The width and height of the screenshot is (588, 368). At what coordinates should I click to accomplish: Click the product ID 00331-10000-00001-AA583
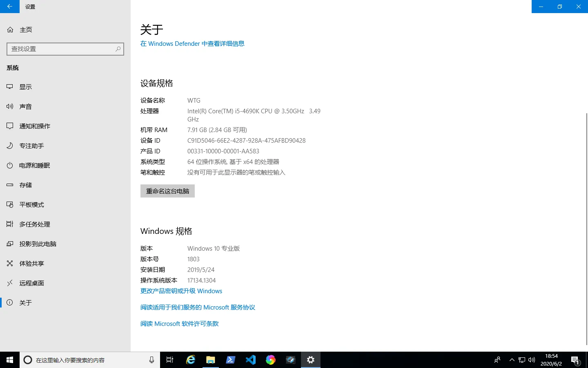(223, 151)
